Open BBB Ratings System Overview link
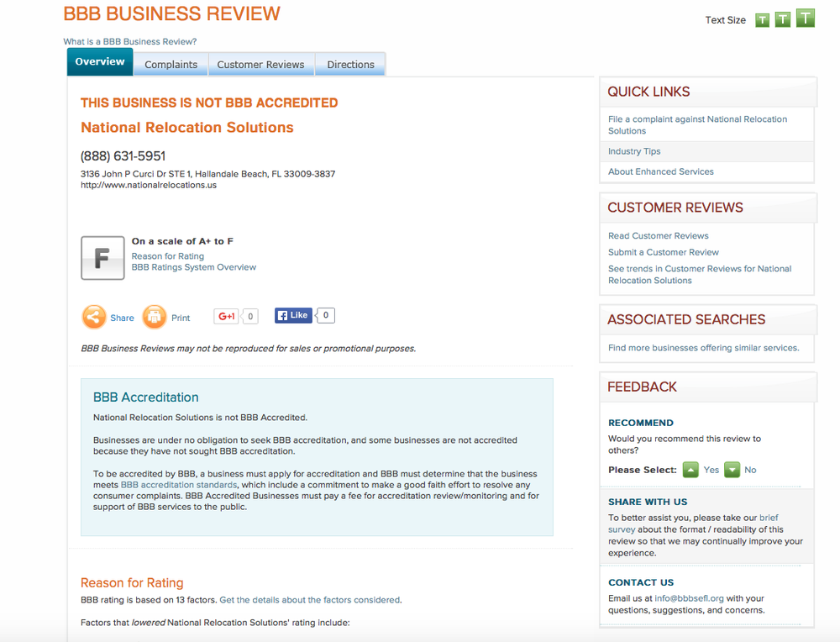The height and width of the screenshot is (642, 840). point(193,267)
